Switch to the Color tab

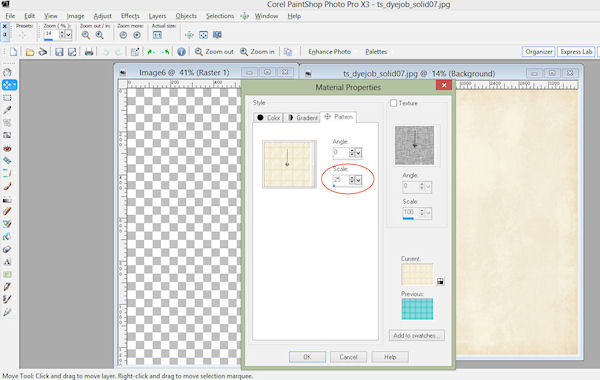[x=269, y=117]
